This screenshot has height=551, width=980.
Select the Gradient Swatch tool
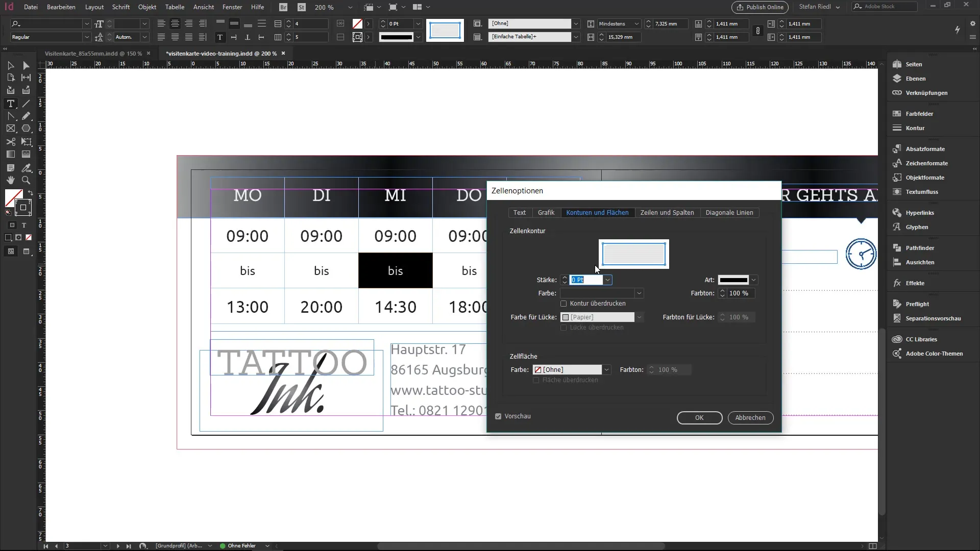pos(10,154)
